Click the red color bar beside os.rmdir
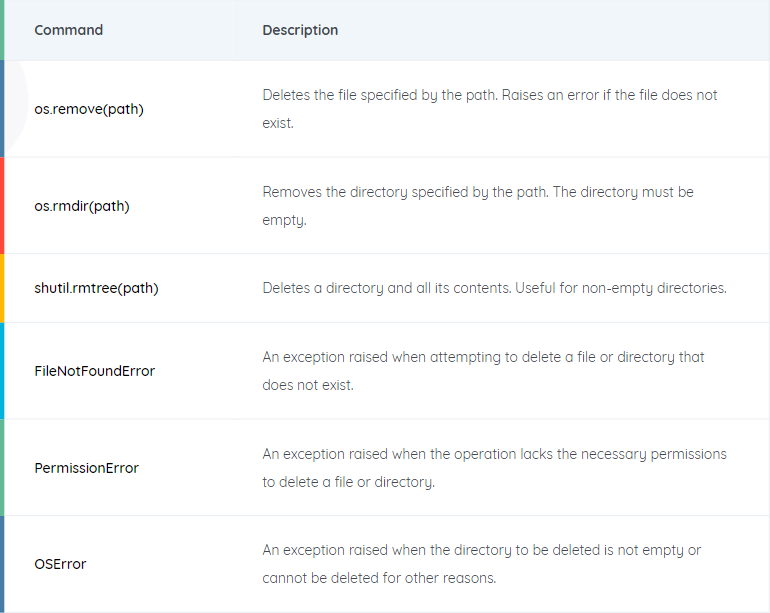 (2, 206)
